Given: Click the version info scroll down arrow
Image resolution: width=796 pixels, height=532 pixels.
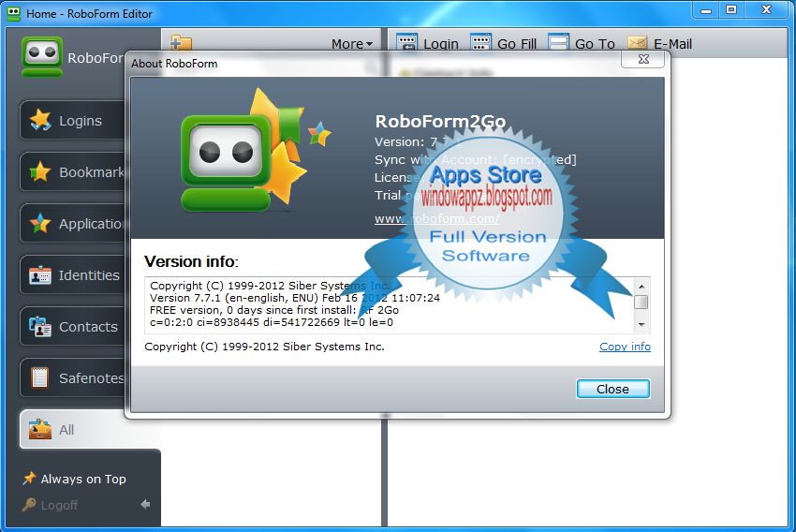Looking at the screenshot, I should [641, 324].
